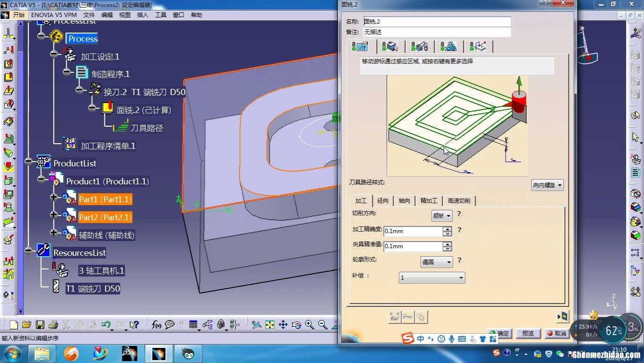Collapse the 制造程序.1 node
This screenshot has width=644, height=363.
click(x=68, y=72)
